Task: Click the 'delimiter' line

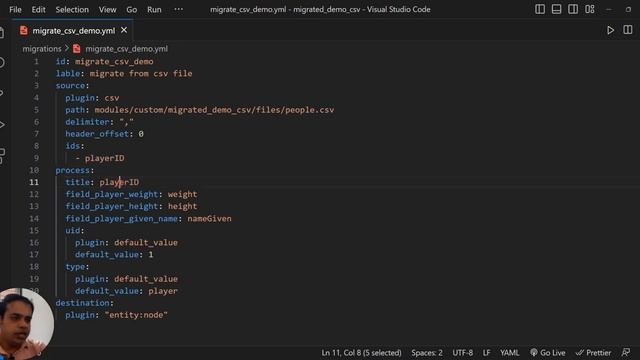Action: coord(100,122)
